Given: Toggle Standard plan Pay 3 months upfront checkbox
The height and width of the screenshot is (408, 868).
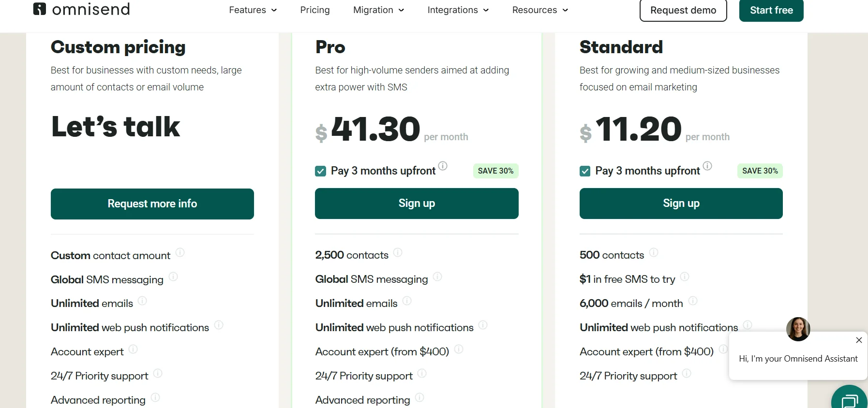Looking at the screenshot, I should (585, 171).
